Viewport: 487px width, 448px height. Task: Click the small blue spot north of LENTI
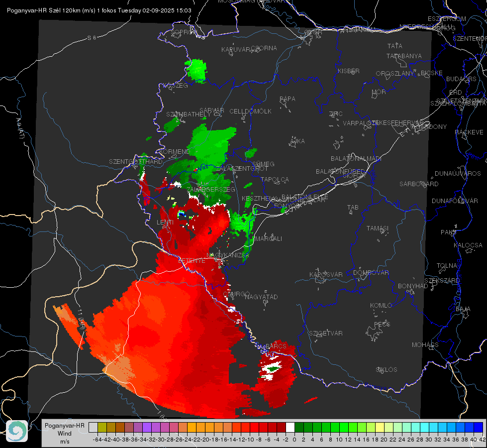(x=182, y=214)
